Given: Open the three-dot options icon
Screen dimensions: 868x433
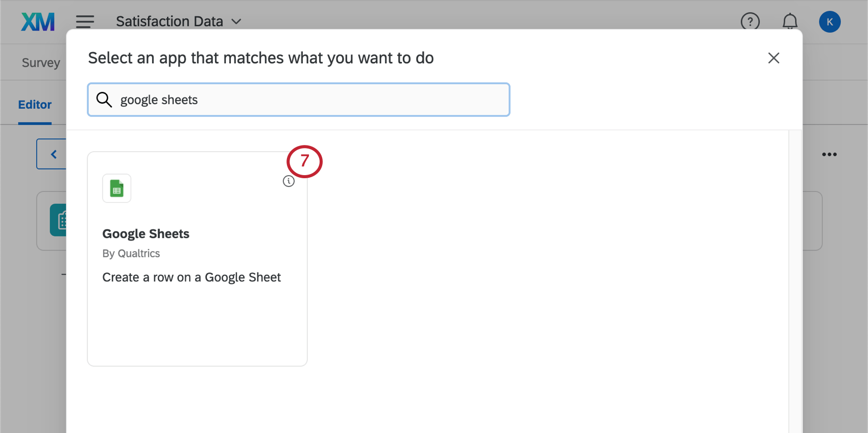Looking at the screenshot, I should coord(829,154).
